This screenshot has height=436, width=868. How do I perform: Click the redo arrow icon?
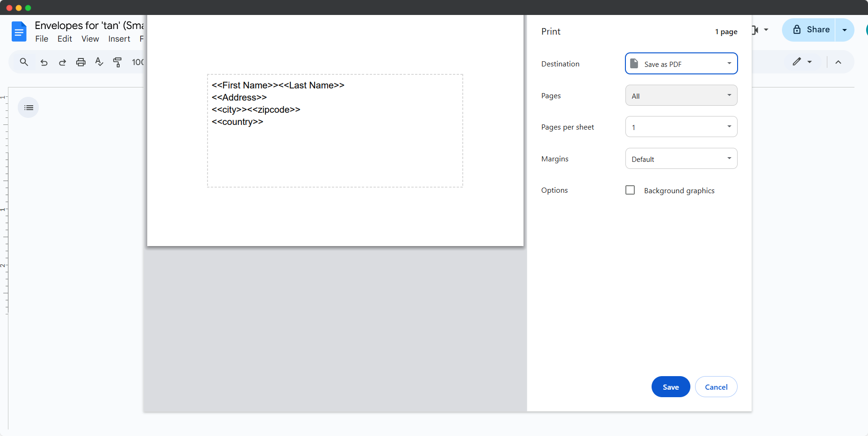62,62
